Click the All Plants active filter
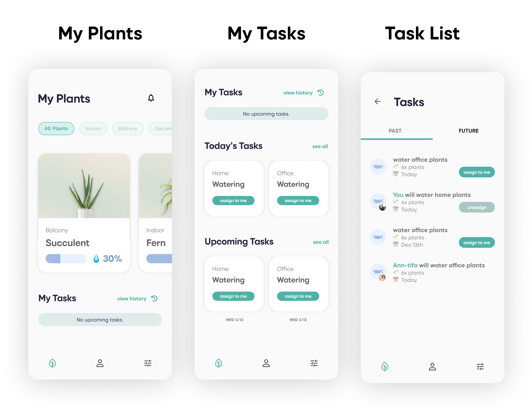Image resolution: width=532 pixels, height=411 pixels. pos(56,128)
